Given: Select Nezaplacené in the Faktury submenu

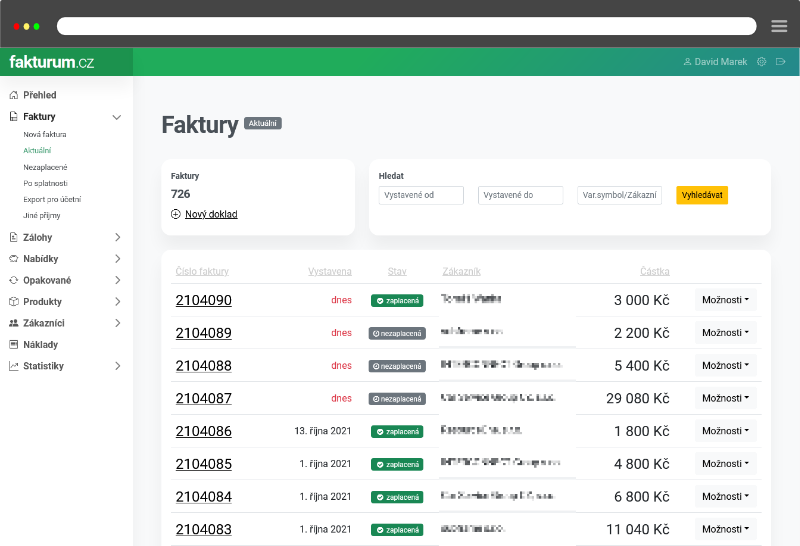Looking at the screenshot, I should click(x=45, y=167).
